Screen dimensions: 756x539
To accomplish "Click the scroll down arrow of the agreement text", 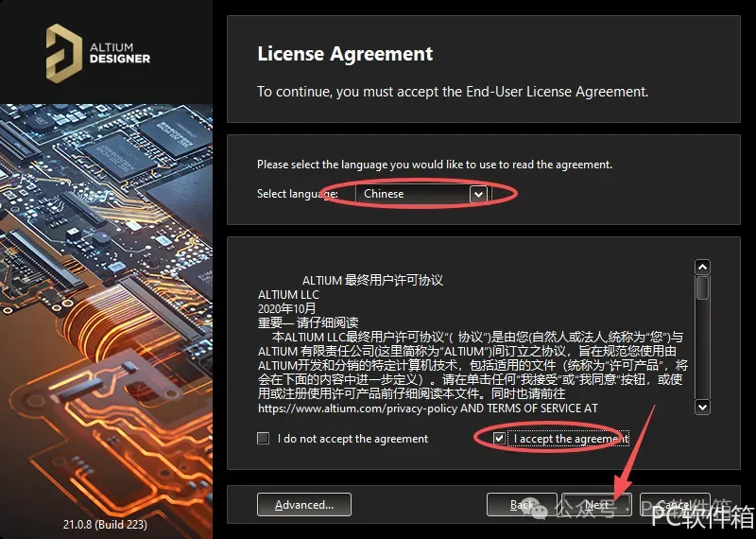I will [x=702, y=407].
